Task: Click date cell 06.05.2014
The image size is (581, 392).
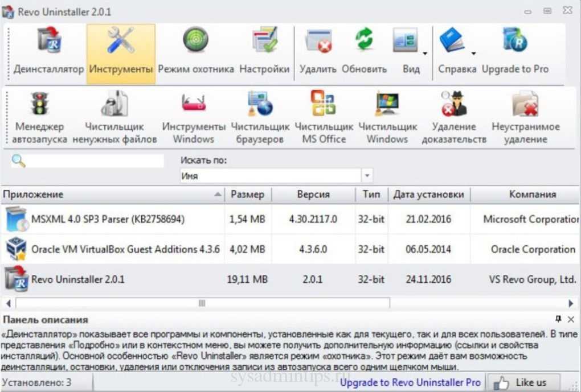Action: pos(428,249)
